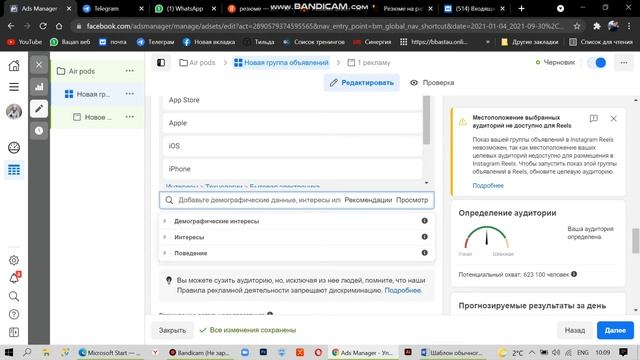Click info icon beside Поведение
640x360 pixels.
(424, 253)
